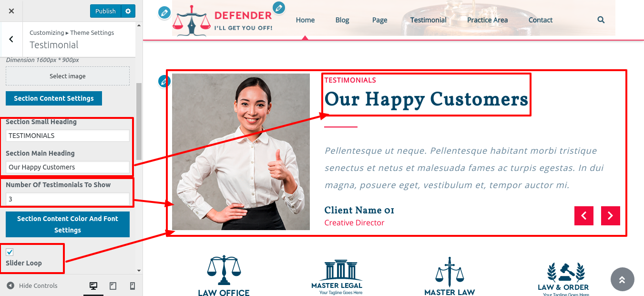The image size is (644, 296).
Task: Show the previous testimonial slide
Action: pos(584,216)
